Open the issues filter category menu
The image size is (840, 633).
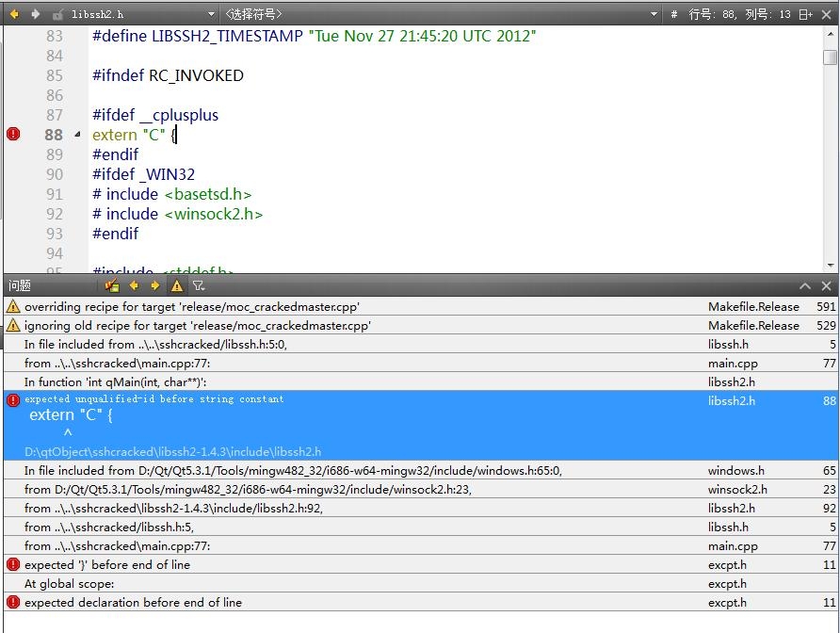(199, 285)
